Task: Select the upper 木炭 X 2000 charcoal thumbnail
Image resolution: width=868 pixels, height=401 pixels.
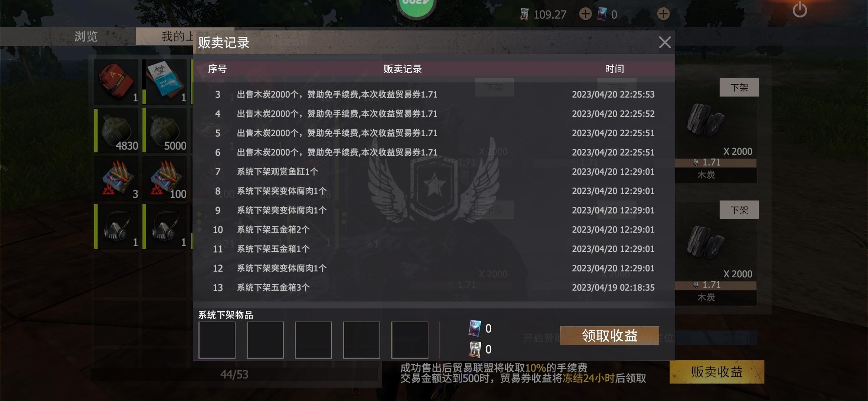Action: (706, 120)
